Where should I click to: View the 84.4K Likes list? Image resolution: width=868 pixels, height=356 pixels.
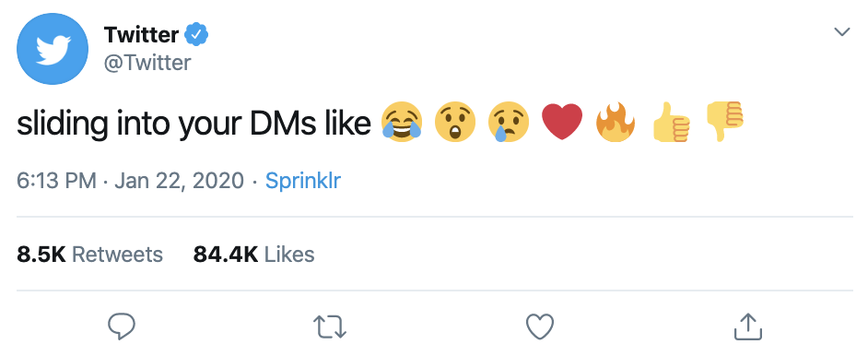(x=253, y=255)
